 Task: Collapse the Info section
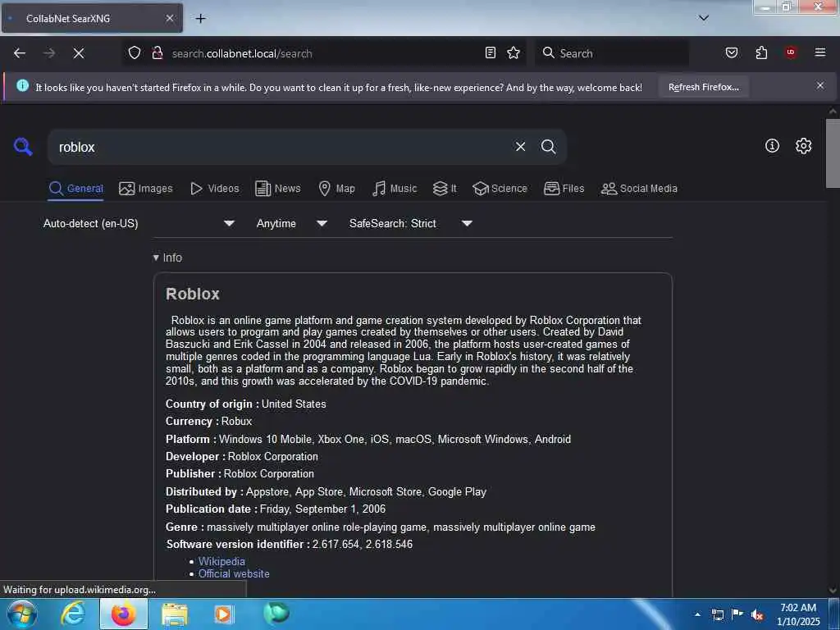tap(167, 258)
